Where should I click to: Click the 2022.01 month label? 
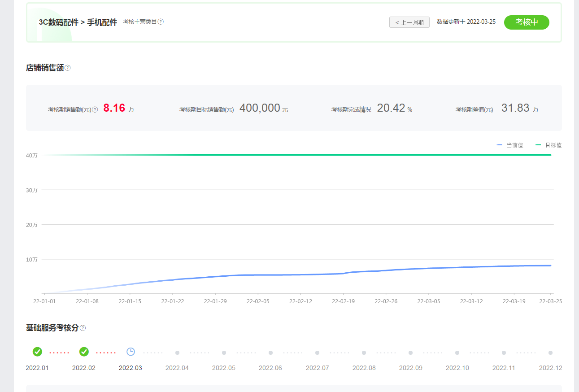37,368
